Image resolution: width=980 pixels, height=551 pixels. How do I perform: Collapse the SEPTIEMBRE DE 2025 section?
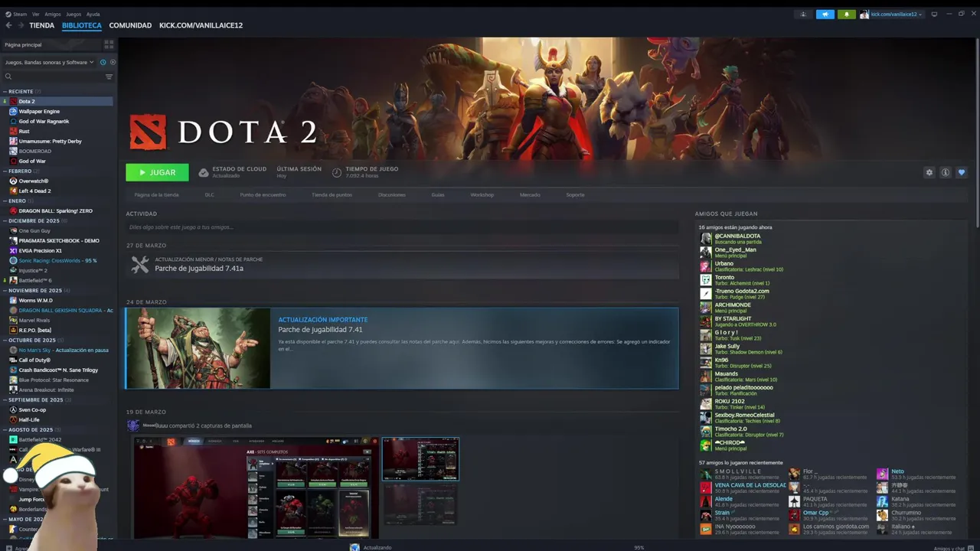tap(5, 399)
